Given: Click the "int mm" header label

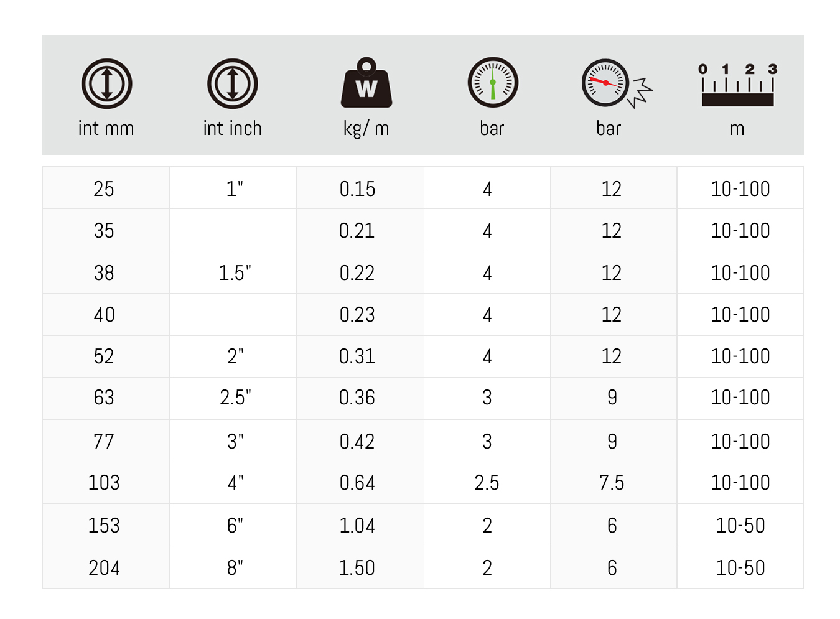Looking at the screenshot, I should 106,129.
